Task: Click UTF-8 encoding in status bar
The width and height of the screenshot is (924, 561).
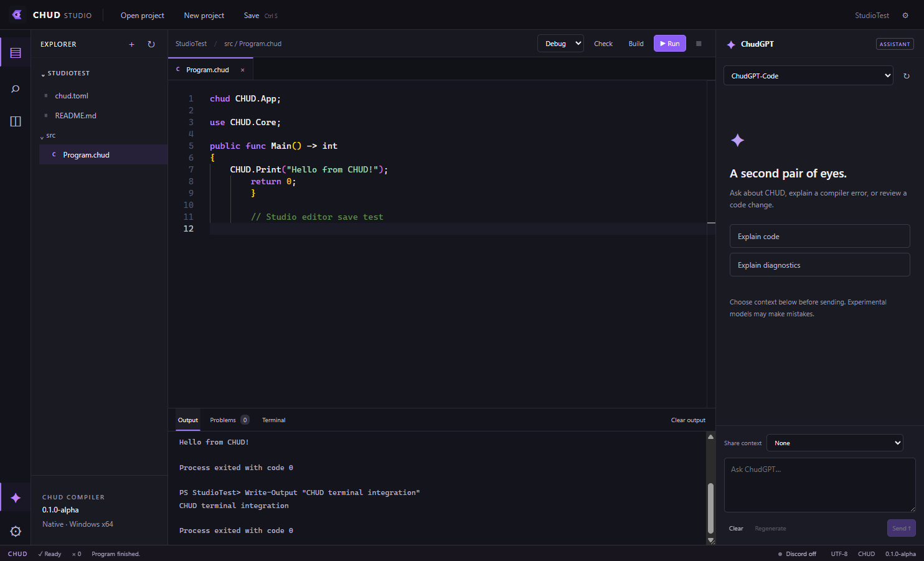Action: tap(839, 554)
